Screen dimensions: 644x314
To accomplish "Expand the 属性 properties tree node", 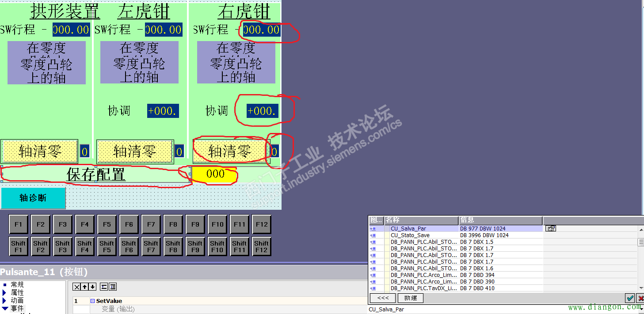I will tap(4, 292).
